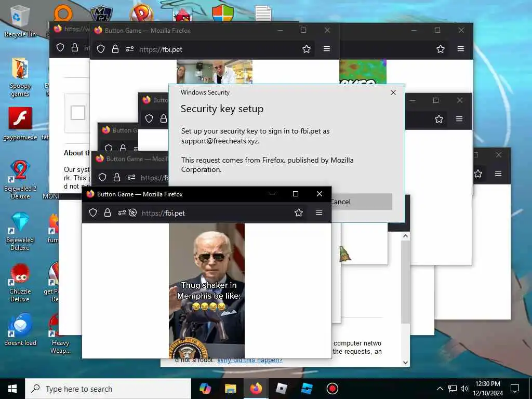Viewport: 532px width, 399px height.
Task: Click shield icon in the rearmost https window
Action: 60,47
